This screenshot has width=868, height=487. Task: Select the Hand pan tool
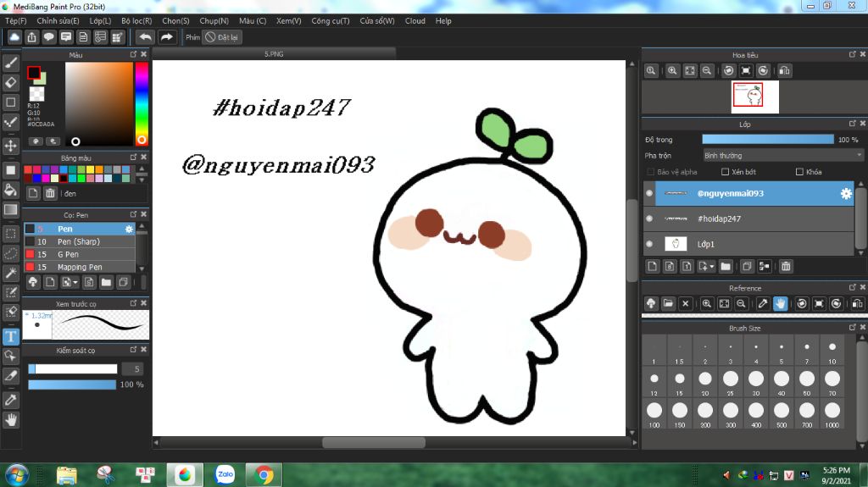[10, 420]
